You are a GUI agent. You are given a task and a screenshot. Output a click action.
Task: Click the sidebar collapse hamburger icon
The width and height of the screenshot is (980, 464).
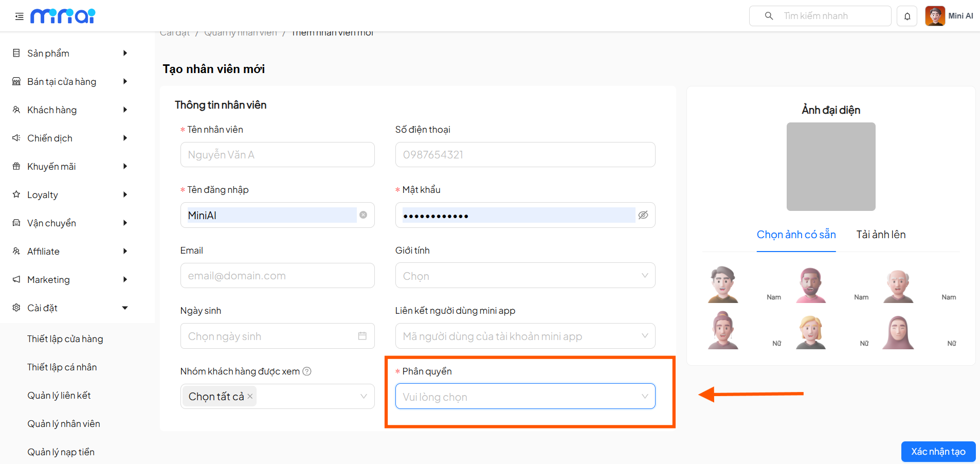pyautogui.click(x=19, y=16)
